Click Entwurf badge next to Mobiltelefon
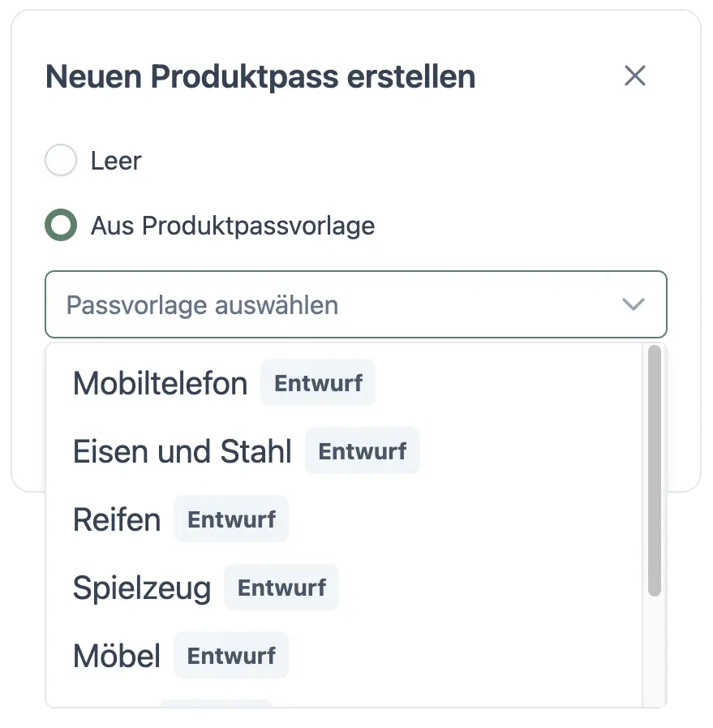 [x=318, y=383]
